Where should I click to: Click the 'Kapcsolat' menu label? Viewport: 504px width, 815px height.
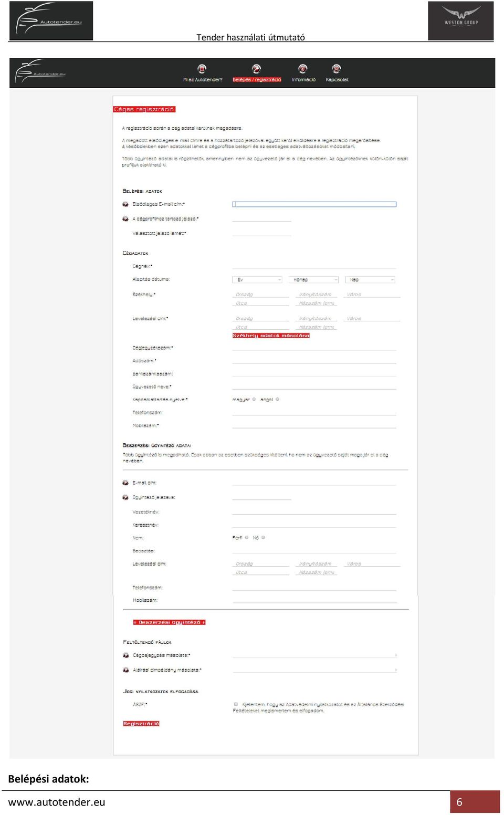click(x=337, y=80)
